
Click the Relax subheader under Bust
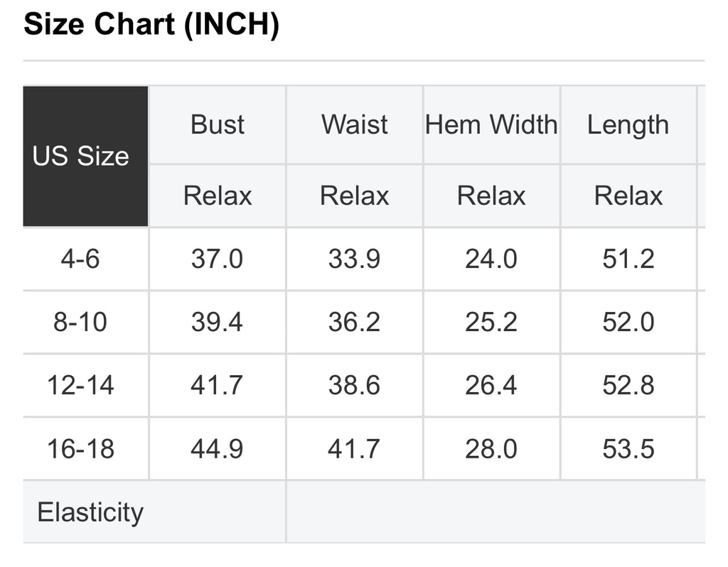click(x=218, y=195)
